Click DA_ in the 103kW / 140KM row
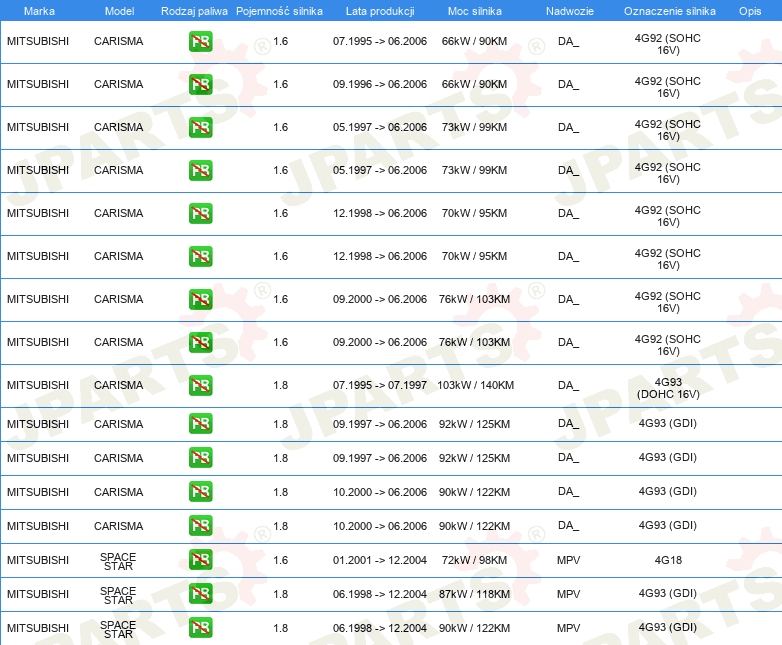The height and width of the screenshot is (645, 782). pos(569,385)
